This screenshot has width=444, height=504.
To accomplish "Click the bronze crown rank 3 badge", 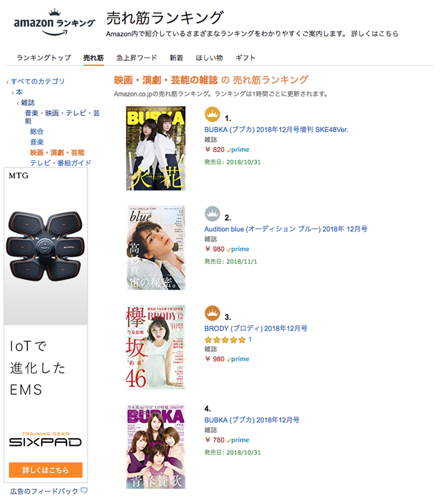I will pos(212,313).
